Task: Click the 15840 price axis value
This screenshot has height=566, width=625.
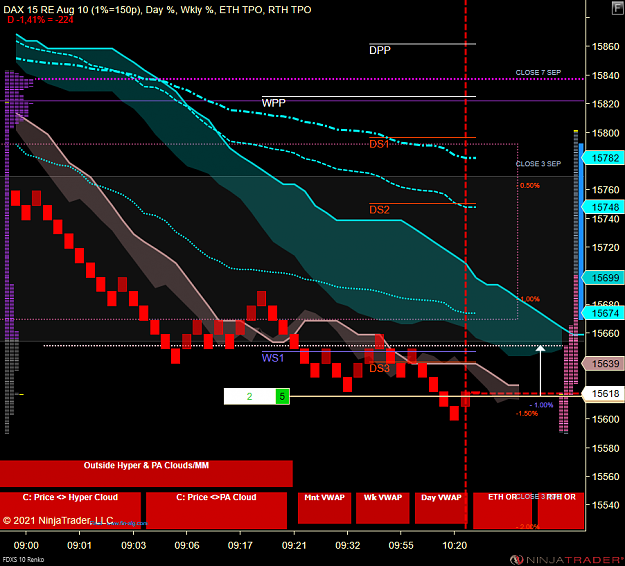Action: (605, 76)
